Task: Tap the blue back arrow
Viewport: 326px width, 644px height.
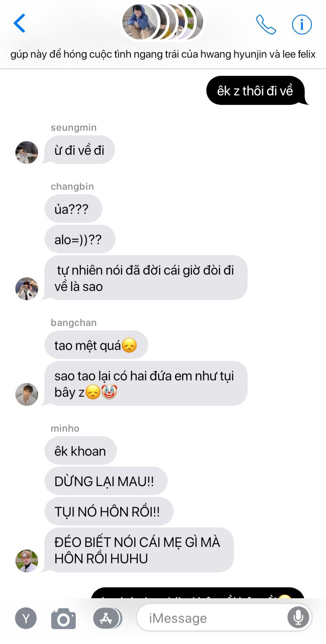Action: click(x=19, y=23)
